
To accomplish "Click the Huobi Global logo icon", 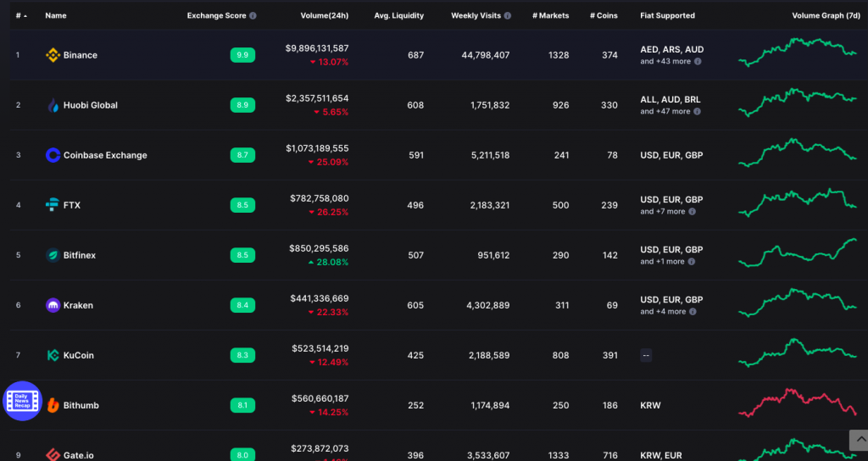I will click(53, 105).
